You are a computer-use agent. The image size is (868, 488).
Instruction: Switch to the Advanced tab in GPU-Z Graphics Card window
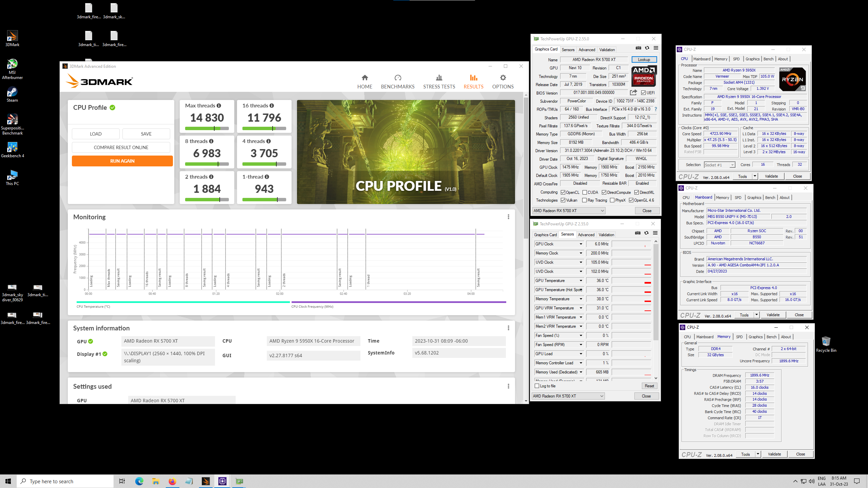pyautogui.click(x=587, y=49)
